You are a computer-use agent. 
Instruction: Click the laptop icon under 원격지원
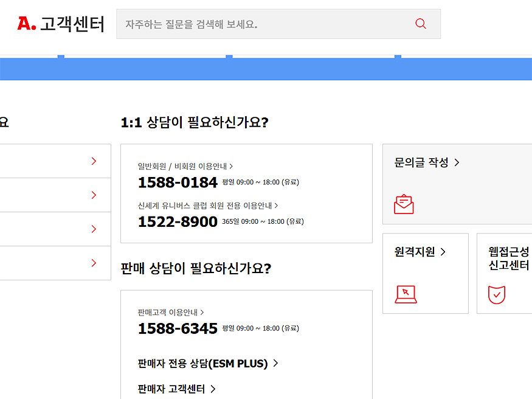[x=406, y=294]
